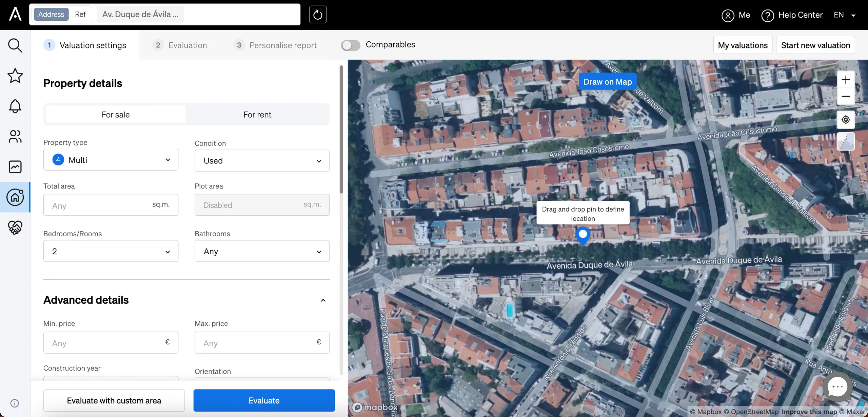Open the Me account menu
Image resolution: width=868 pixels, height=417 pixels.
point(736,15)
